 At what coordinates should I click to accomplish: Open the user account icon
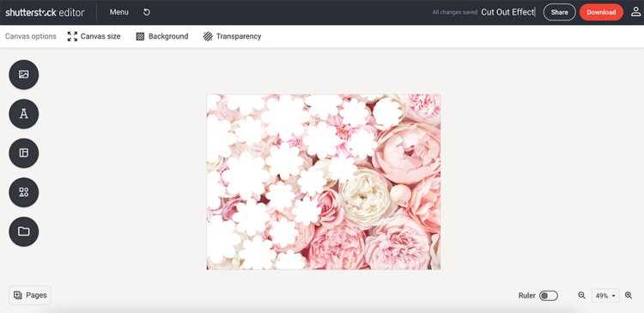click(x=635, y=12)
